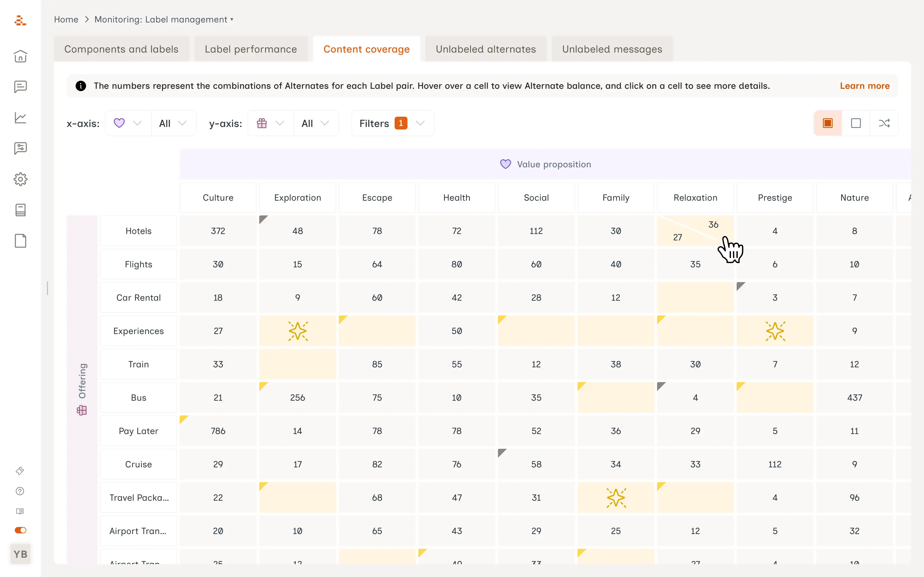The height and width of the screenshot is (577, 924).
Task: Click the help question mark icon
Action: pyautogui.click(x=20, y=491)
